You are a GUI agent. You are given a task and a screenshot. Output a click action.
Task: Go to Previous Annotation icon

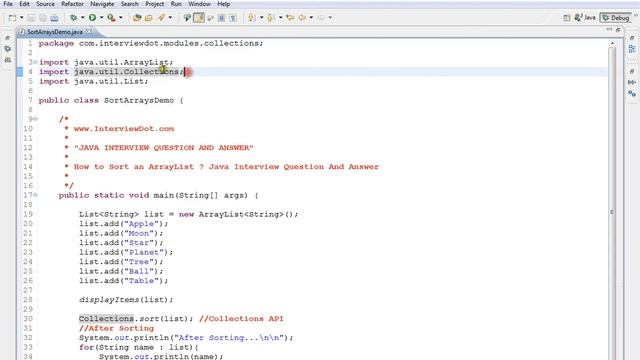[x=270, y=18]
